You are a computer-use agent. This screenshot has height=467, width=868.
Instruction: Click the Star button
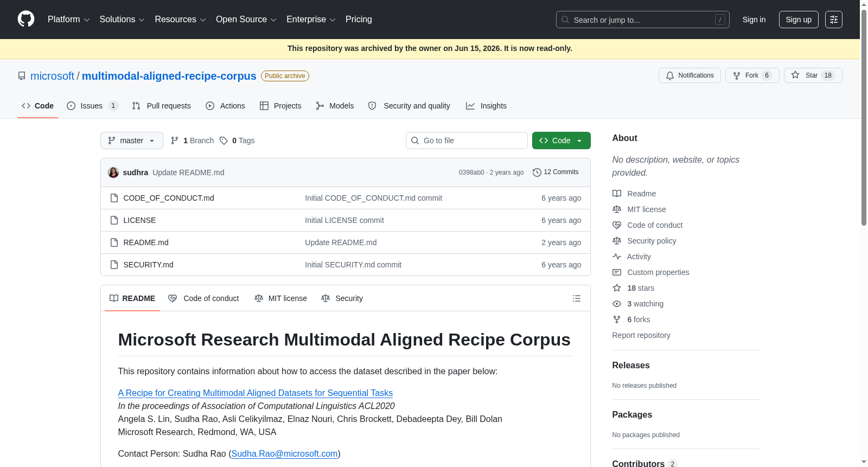[813, 75]
